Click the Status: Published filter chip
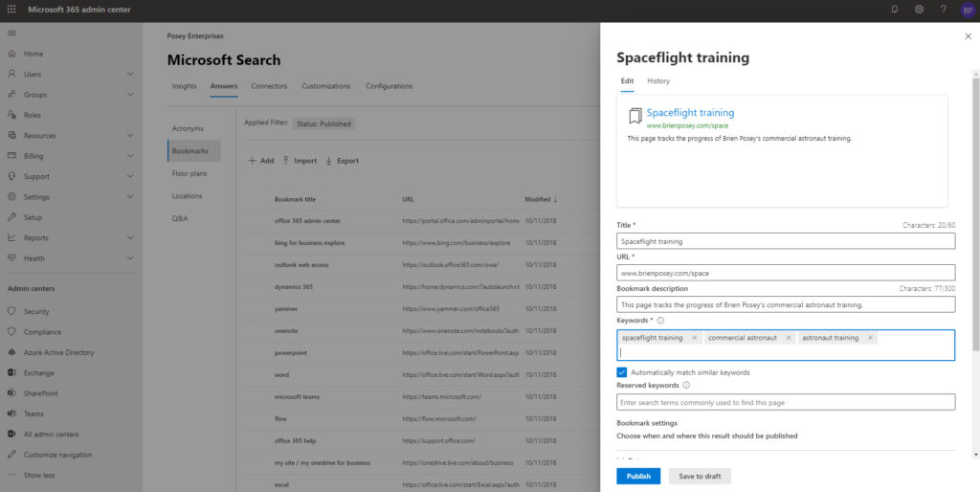 click(x=323, y=123)
